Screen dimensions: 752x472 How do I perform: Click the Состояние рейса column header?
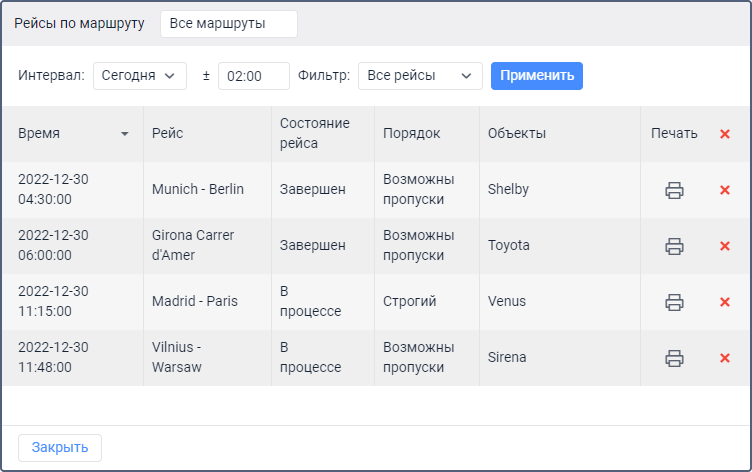(x=315, y=134)
